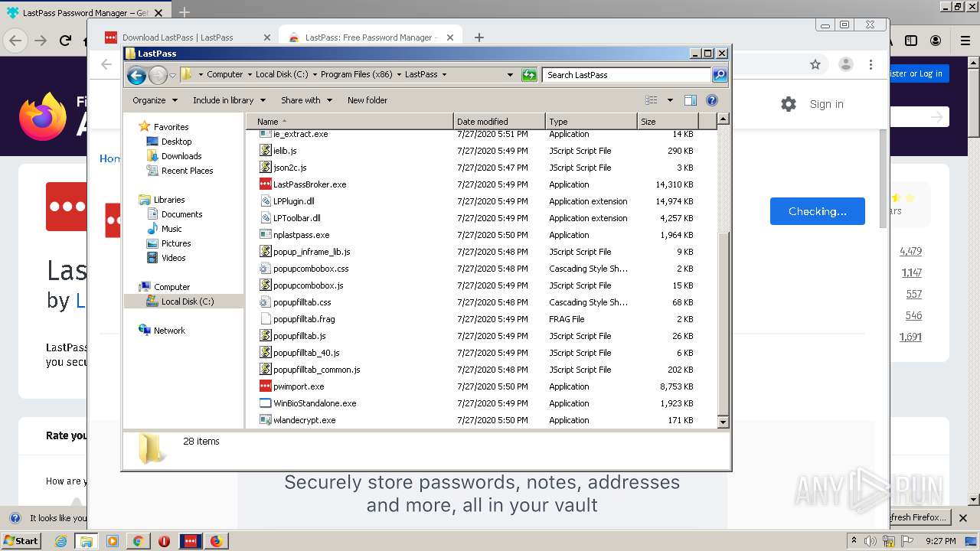The width and height of the screenshot is (980, 551).
Task: Click the change view icon
Action: pyautogui.click(x=652, y=100)
